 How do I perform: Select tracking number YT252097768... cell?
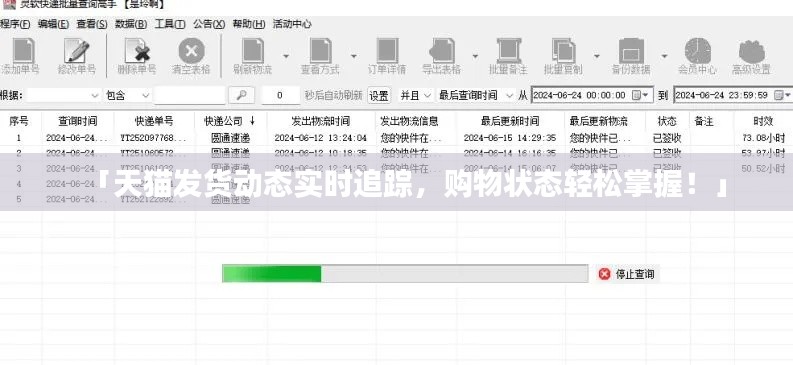pyautogui.click(x=154, y=138)
